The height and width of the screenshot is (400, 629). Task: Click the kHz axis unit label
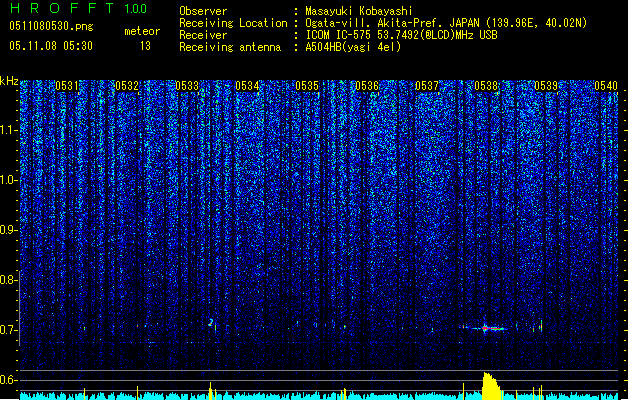[9, 82]
